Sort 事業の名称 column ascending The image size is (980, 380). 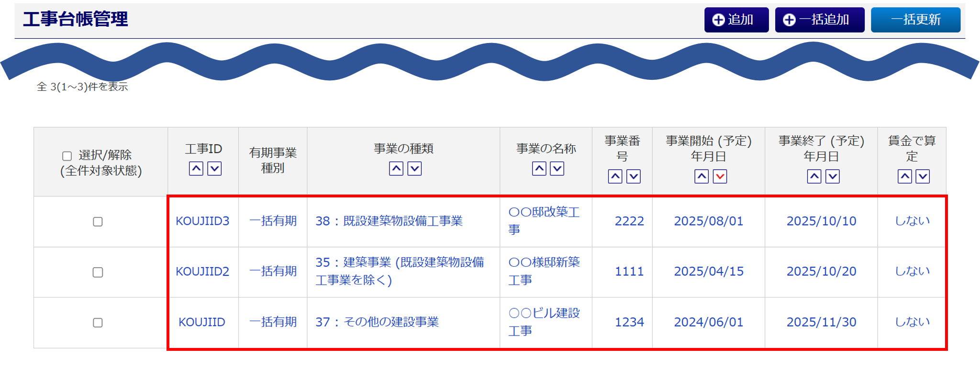(539, 169)
